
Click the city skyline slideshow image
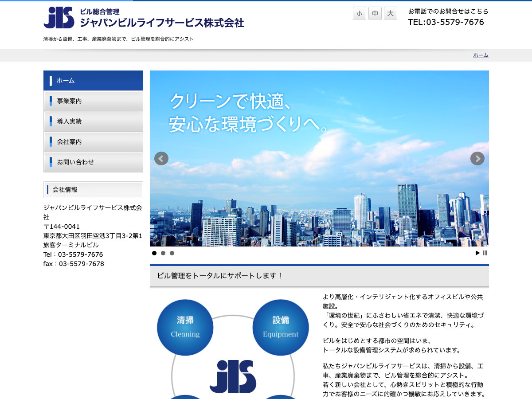coord(319,158)
